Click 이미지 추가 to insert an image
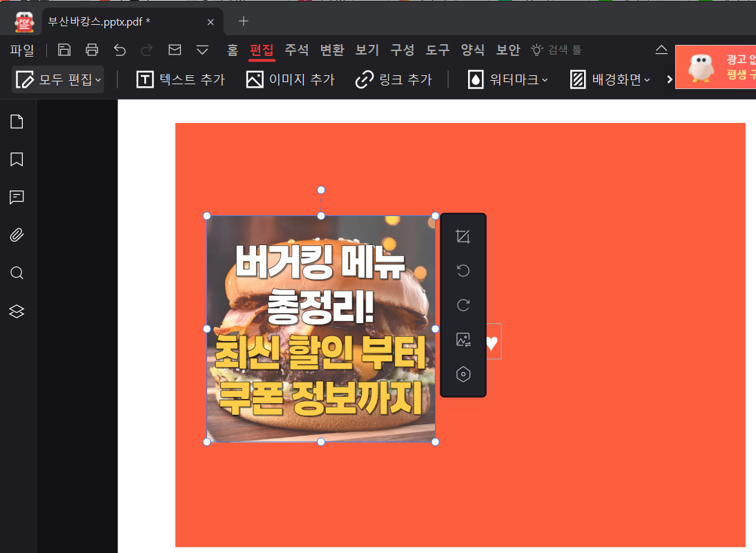This screenshot has width=756, height=553. (290, 79)
